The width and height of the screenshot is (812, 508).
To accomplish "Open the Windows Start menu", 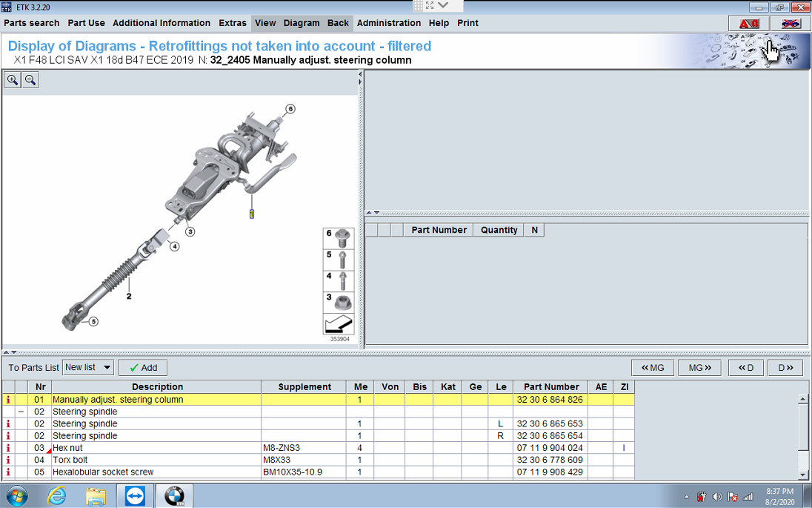I will pos(16,496).
